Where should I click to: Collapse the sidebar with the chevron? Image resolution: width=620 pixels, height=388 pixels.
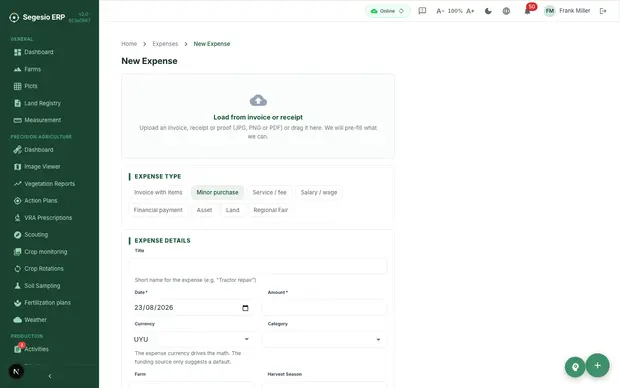(50, 376)
